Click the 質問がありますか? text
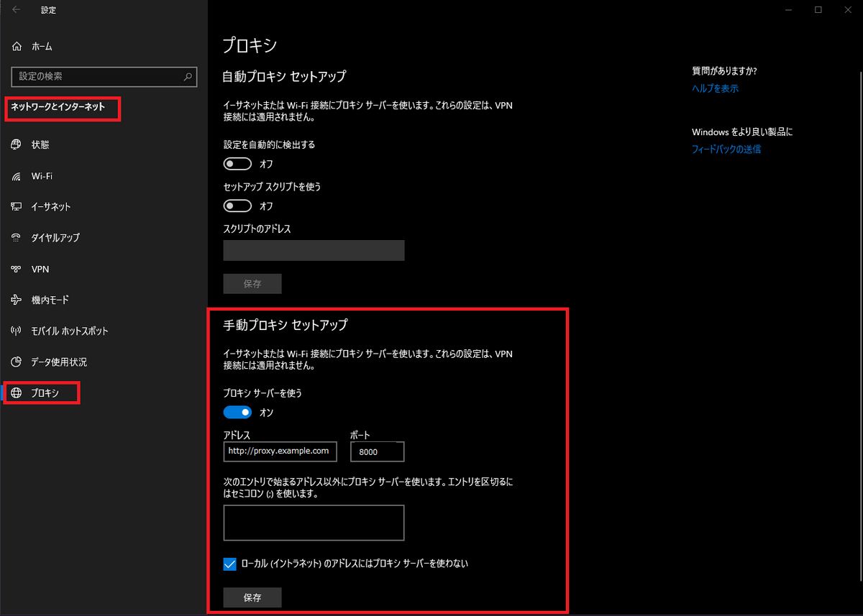863x616 pixels. click(x=724, y=71)
